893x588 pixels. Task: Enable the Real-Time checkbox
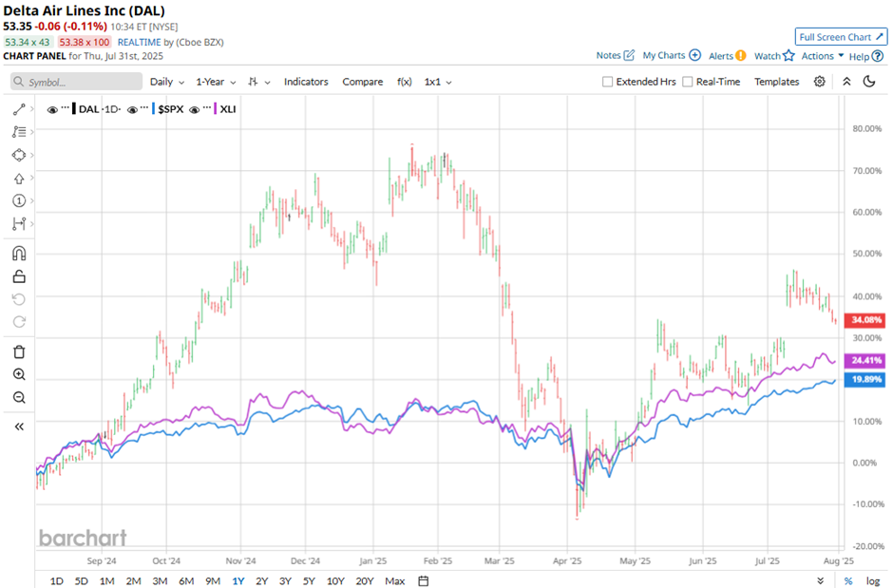click(688, 82)
